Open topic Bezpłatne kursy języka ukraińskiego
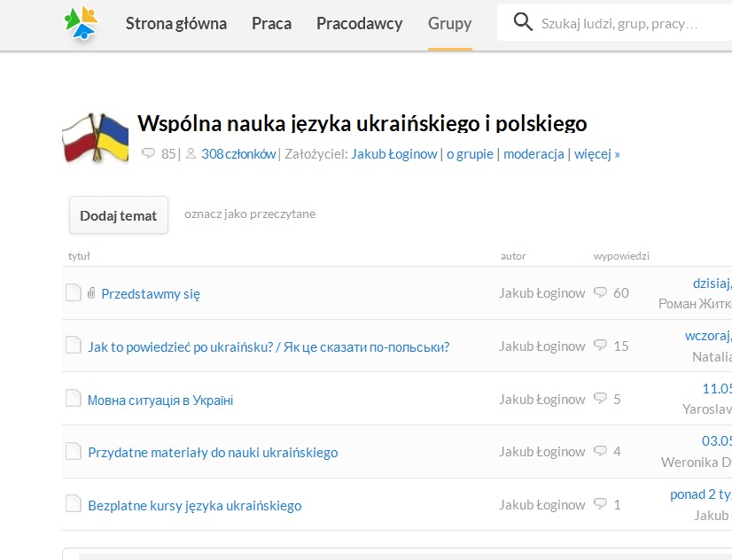Image resolution: width=732 pixels, height=560 pixels. [194, 505]
